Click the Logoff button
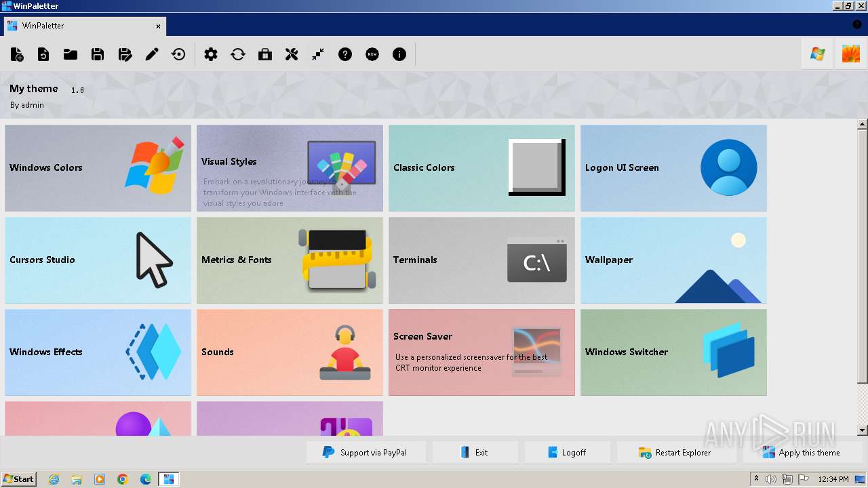Screen dimensions: 868x488 pyautogui.click(x=568, y=453)
